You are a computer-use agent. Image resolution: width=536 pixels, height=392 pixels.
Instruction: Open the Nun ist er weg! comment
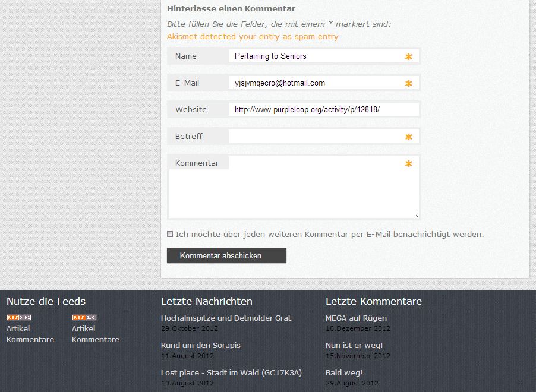coord(354,346)
